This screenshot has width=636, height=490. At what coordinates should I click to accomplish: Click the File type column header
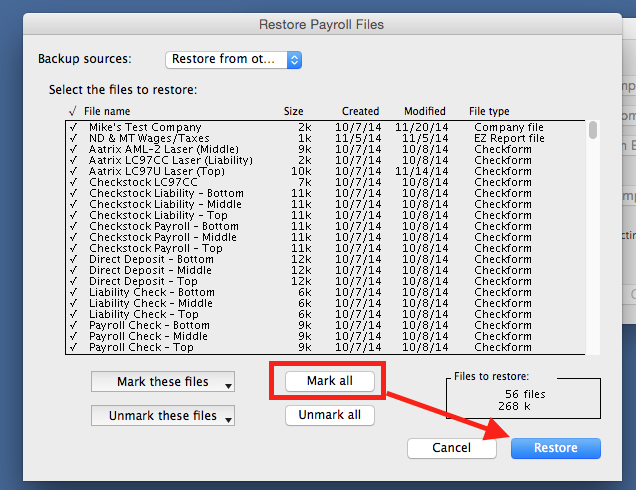coord(489,111)
